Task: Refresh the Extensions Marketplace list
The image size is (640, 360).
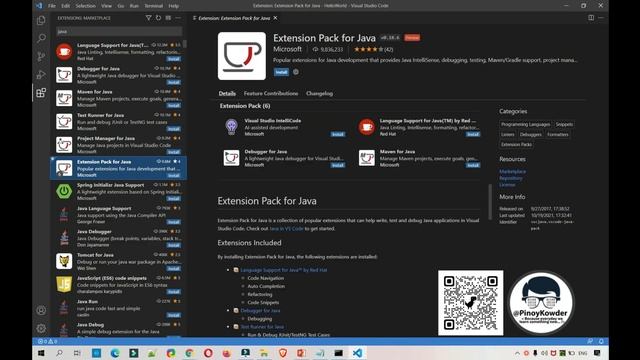Action: click(158, 18)
